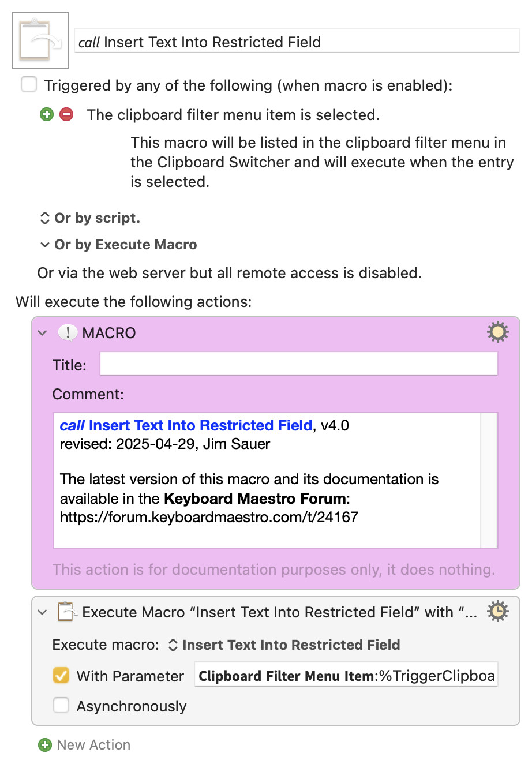The image size is (532, 764).
Task: Click the Execute Macro action icon
Action: (67, 612)
